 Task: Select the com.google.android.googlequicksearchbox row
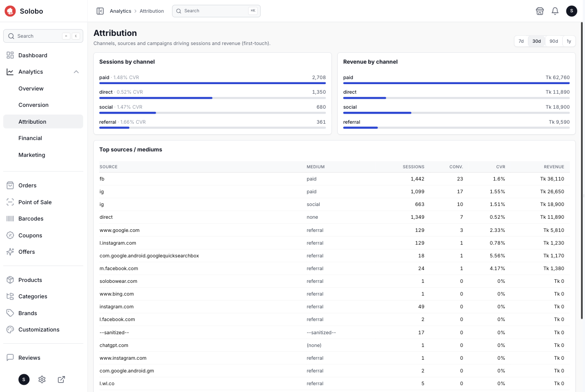click(334, 256)
